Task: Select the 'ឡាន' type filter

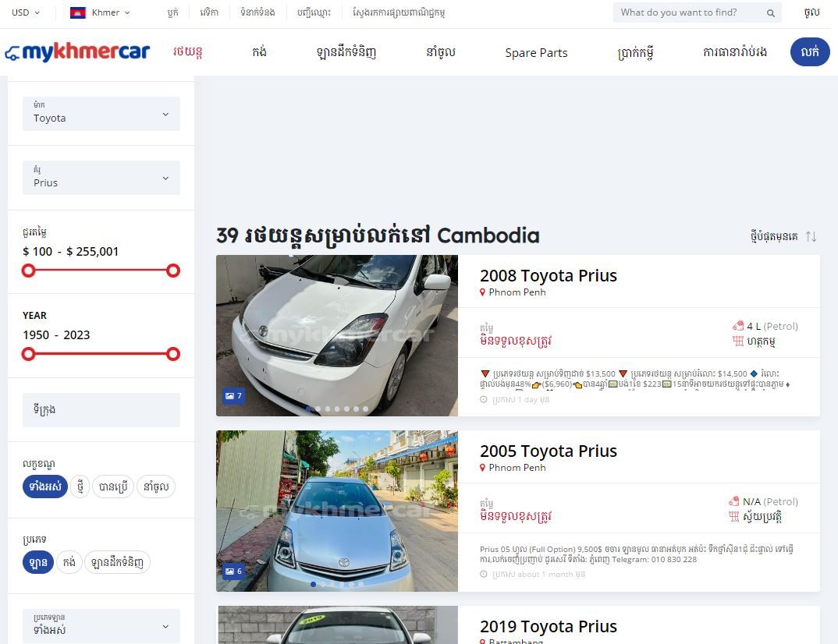Action: (x=38, y=562)
